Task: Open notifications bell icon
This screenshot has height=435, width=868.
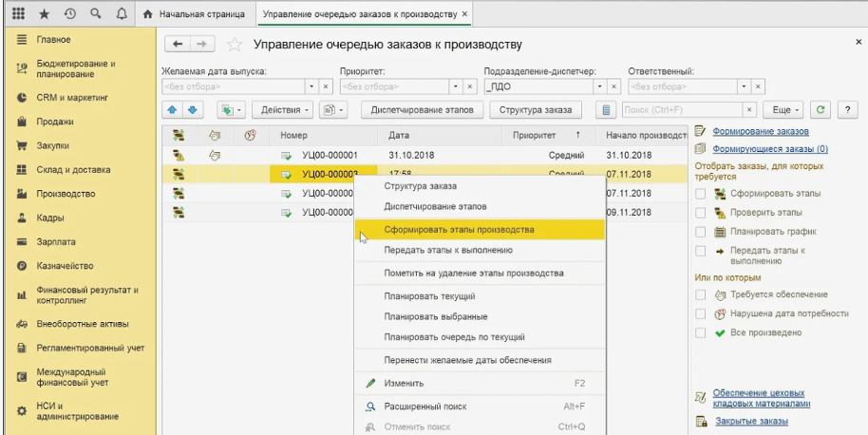Action: pyautogui.click(x=122, y=14)
